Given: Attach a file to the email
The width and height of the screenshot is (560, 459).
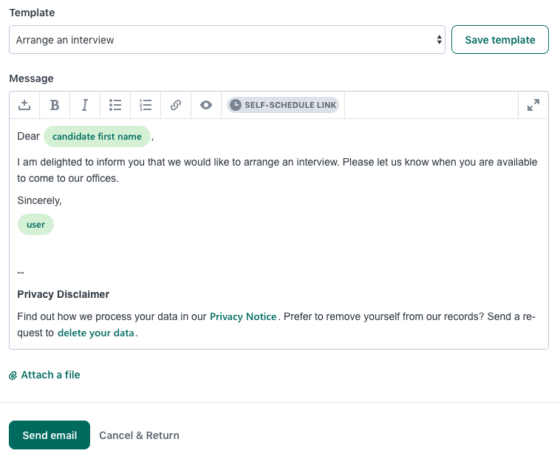Looking at the screenshot, I should 45,375.
